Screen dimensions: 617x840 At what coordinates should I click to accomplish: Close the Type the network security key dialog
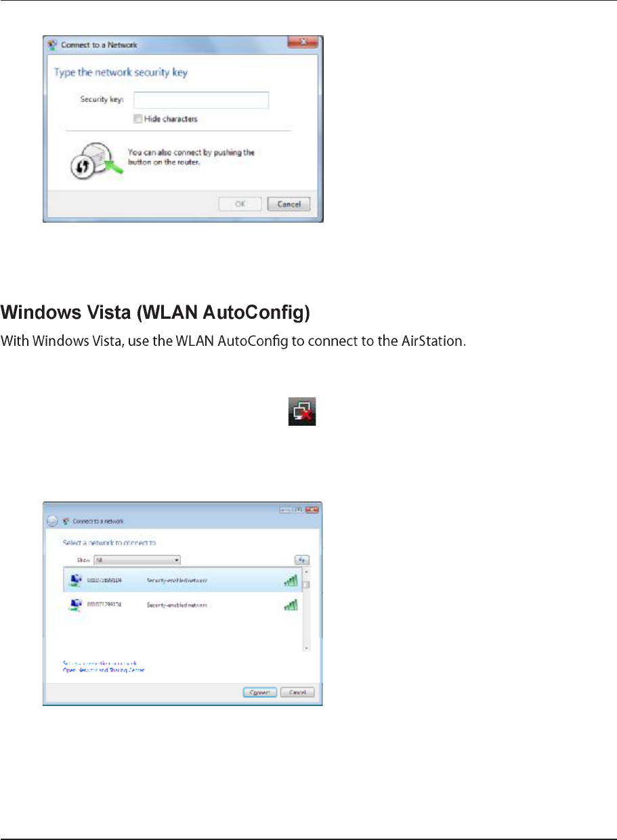click(x=303, y=43)
